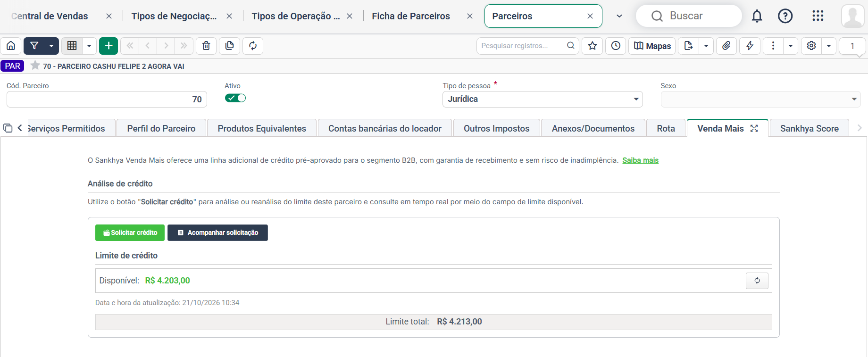
Task: Click the record counter showing 1
Action: (x=852, y=46)
